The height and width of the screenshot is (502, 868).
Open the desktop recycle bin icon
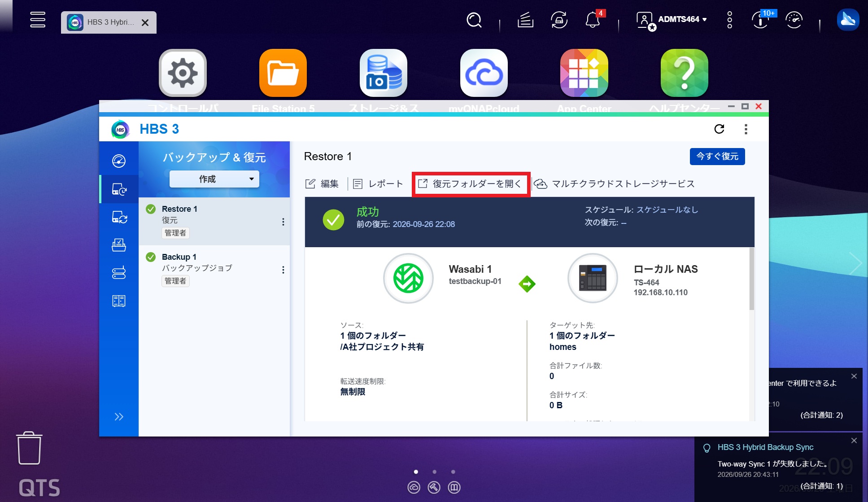30,448
